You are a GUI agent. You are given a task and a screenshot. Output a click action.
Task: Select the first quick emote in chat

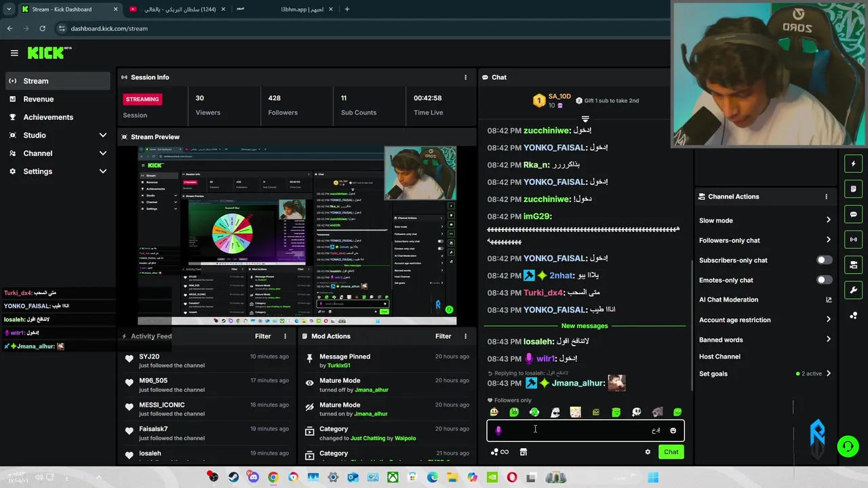click(x=494, y=412)
